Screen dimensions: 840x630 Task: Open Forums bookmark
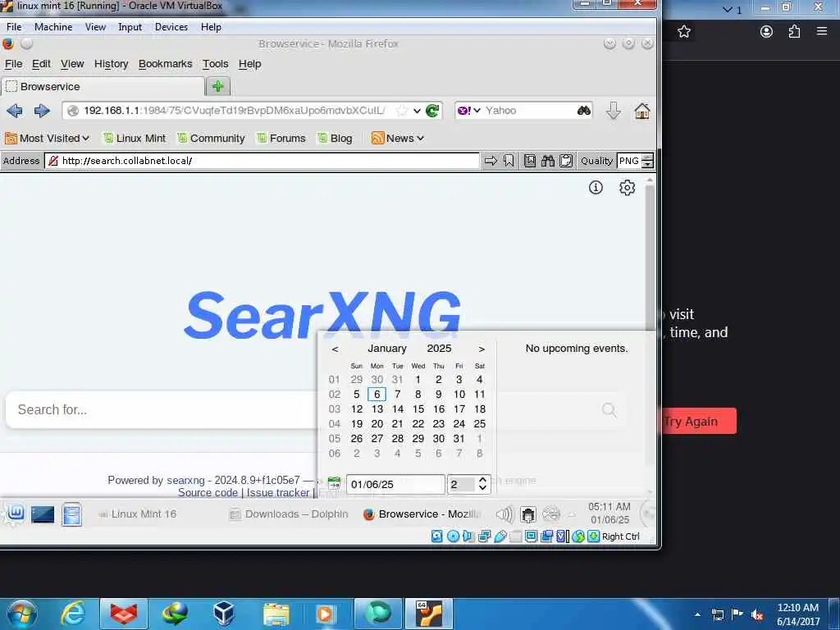281,138
